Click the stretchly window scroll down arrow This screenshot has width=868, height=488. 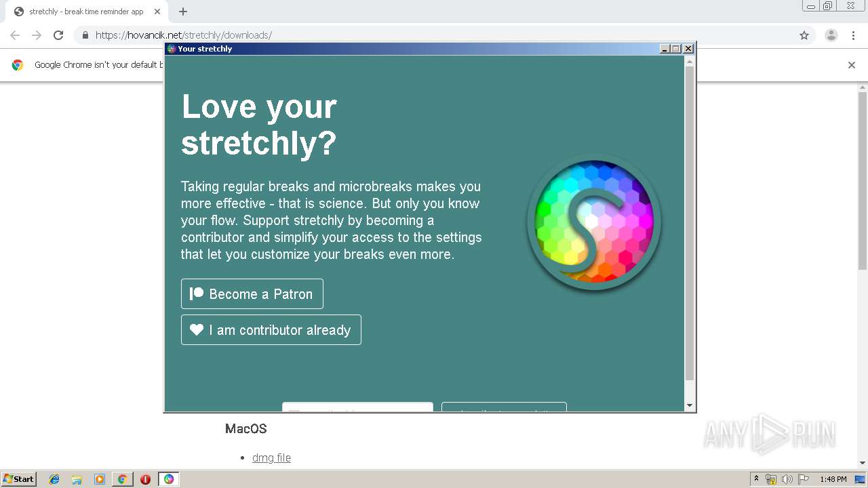pyautogui.click(x=690, y=405)
